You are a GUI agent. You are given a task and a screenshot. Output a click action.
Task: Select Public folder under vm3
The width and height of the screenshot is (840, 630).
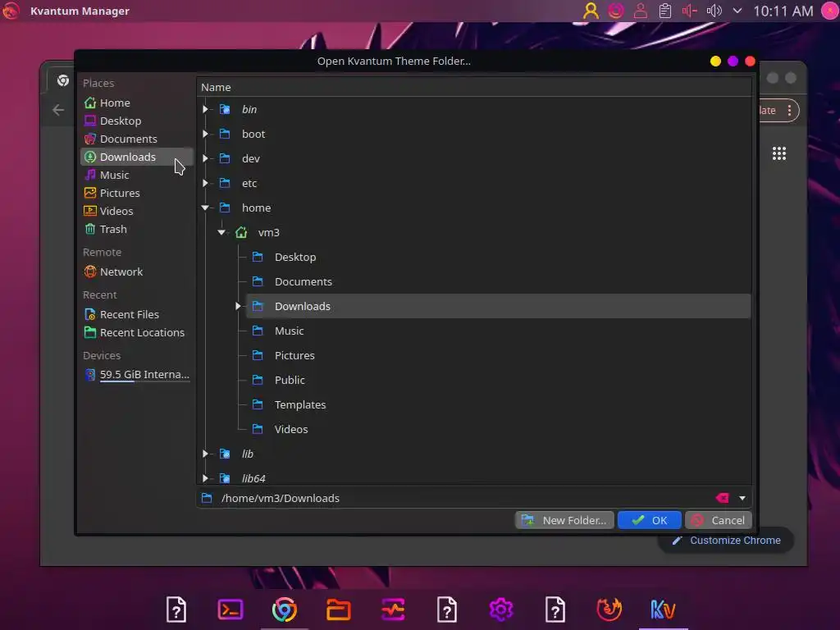pyautogui.click(x=290, y=381)
